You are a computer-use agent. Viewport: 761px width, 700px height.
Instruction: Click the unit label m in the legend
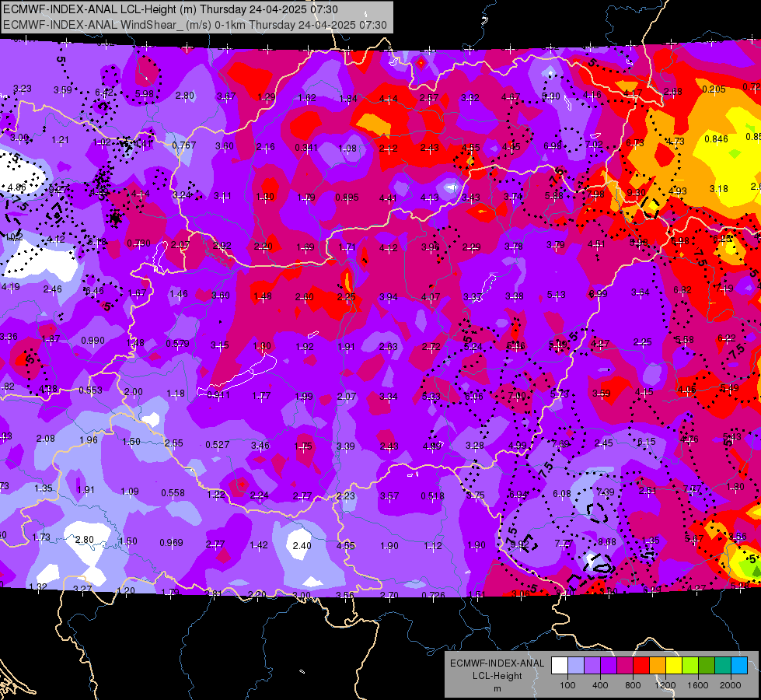[497, 689]
